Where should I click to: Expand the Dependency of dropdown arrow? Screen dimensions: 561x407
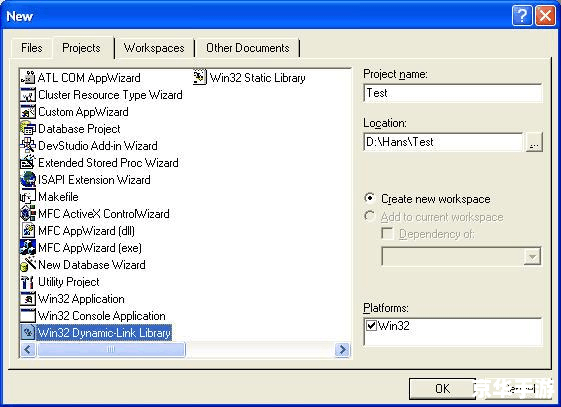tap(532, 256)
